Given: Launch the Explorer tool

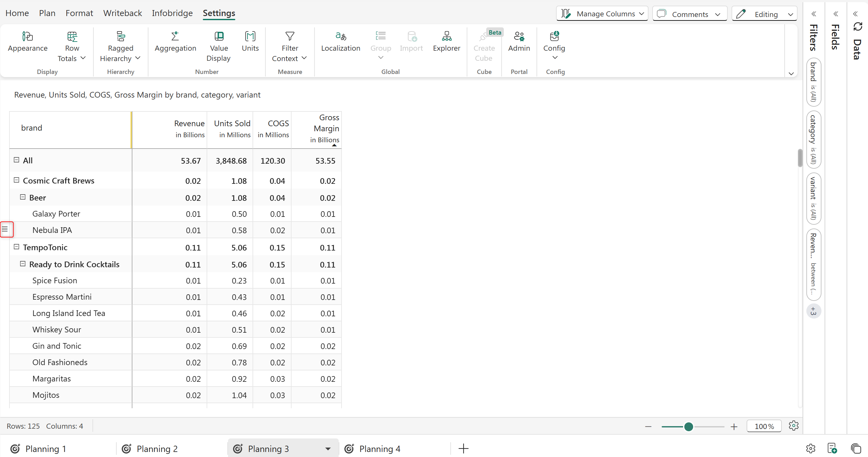Looking at the screenshot, I should [447, 37].
